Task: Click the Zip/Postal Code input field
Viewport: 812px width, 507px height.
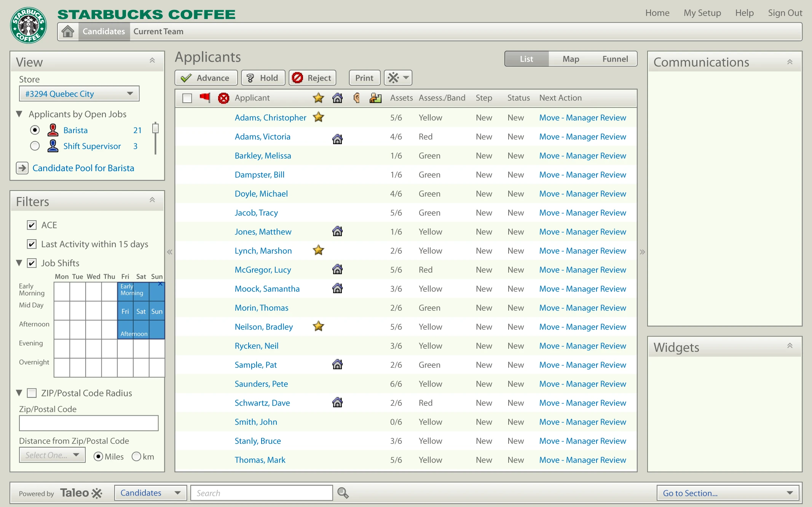Action: pyautogui.click(x=89, y=423)
